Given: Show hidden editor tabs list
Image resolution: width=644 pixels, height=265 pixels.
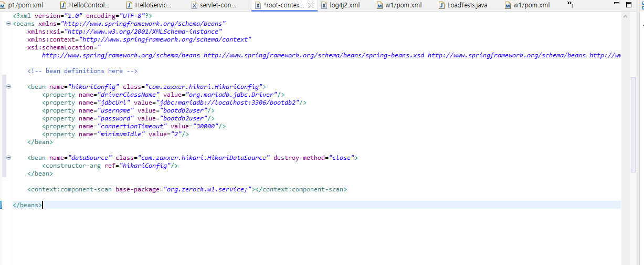Looking at the screenshot, I should [570, 4].
